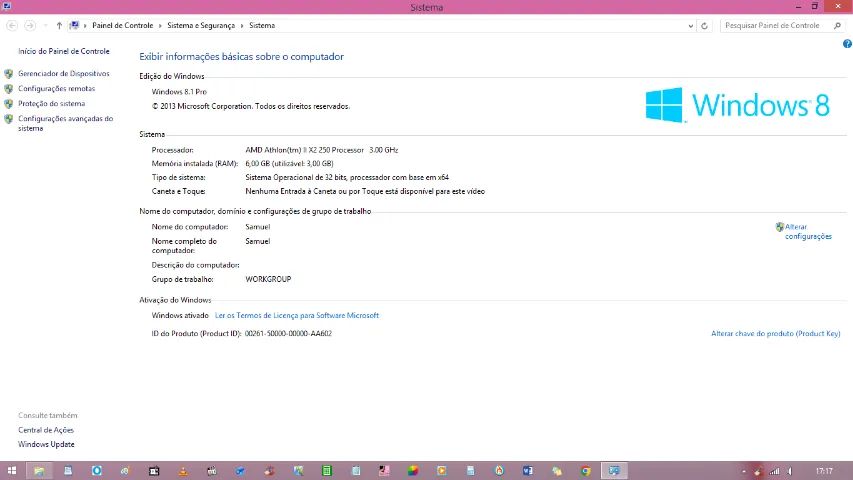Open Configurações avançadas do sistema

[x=65, y=123]
